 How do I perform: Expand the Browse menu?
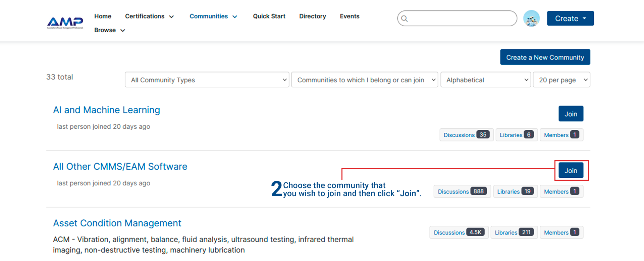click(x=109, y=30)
